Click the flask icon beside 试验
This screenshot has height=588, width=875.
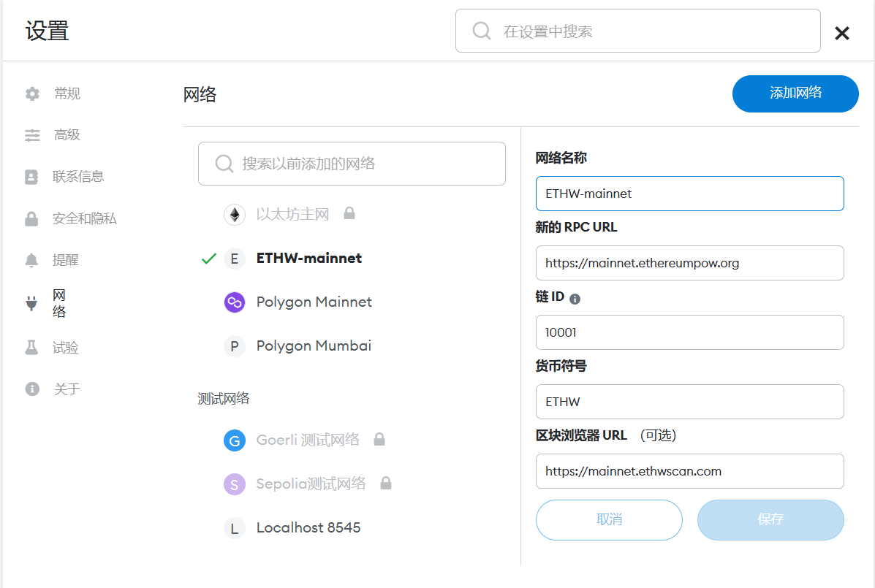[x=32, y=348]
